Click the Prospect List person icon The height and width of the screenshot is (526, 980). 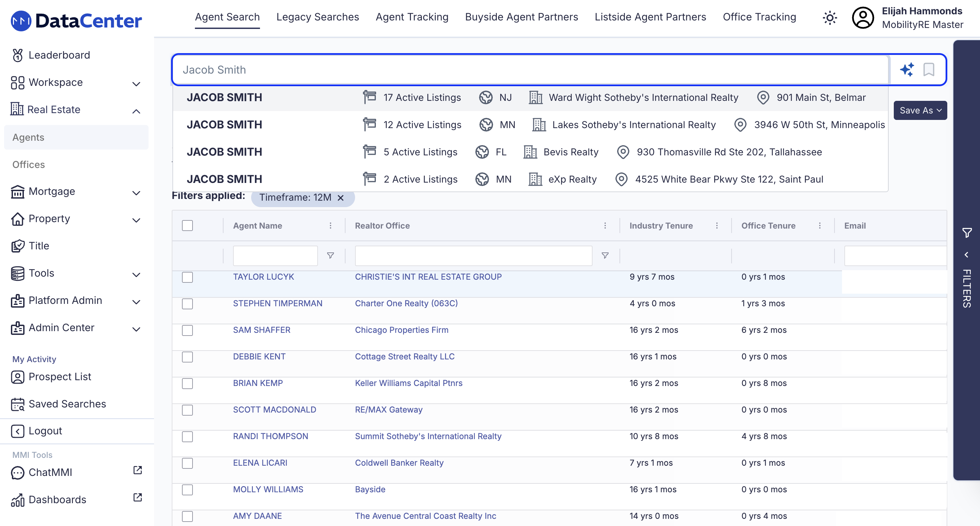click(17, 377)
